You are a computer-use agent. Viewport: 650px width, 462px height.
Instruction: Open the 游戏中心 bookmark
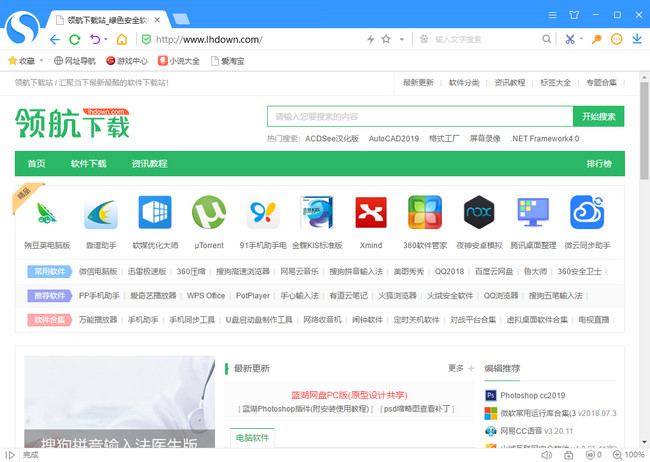point(127,61)
